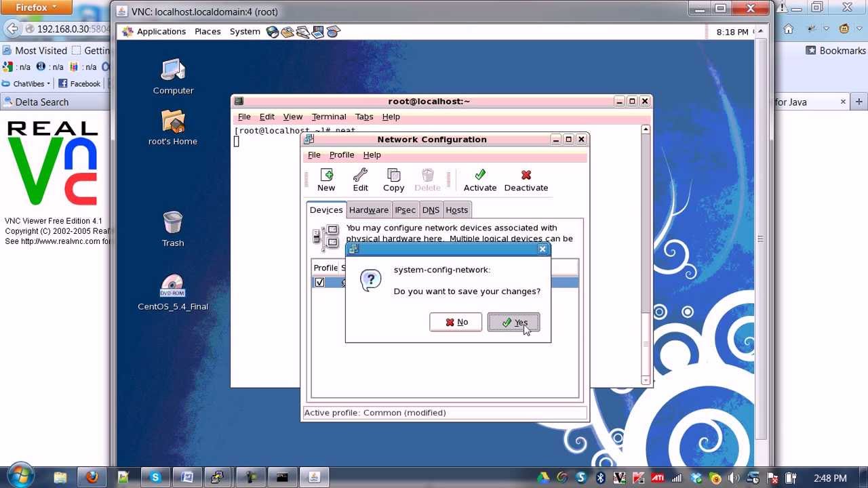The width and height of the screenshot is (868, 488).
Task: Click the Firefox icon in Windows taskbar
Action: tap(92, 477)
